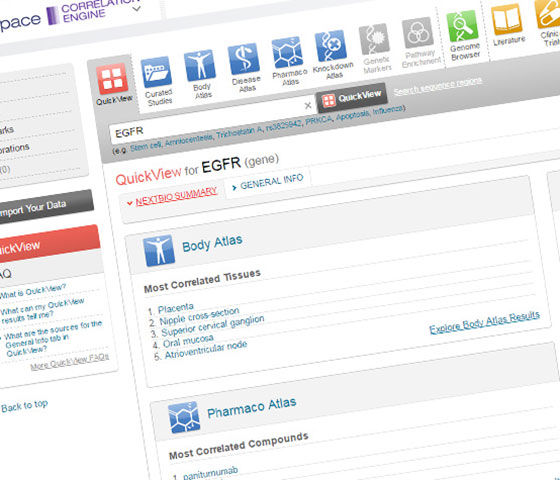This screenshot has width=560, height=480.
Task: Click 'More QuickView FAQs' link
Action: tap(70, 361)
